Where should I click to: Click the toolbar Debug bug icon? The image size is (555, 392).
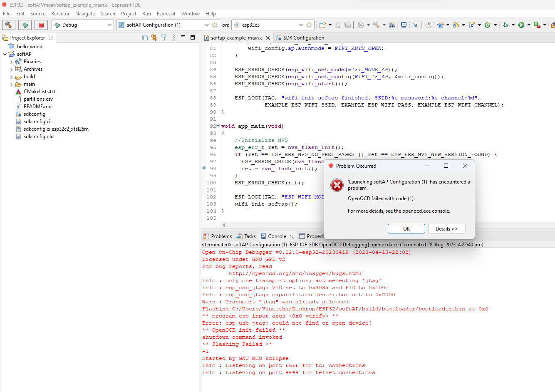coord(506,25)
